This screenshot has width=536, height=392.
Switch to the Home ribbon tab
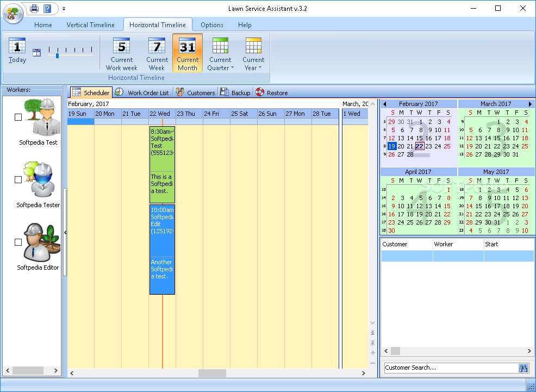tap(43, 25)
